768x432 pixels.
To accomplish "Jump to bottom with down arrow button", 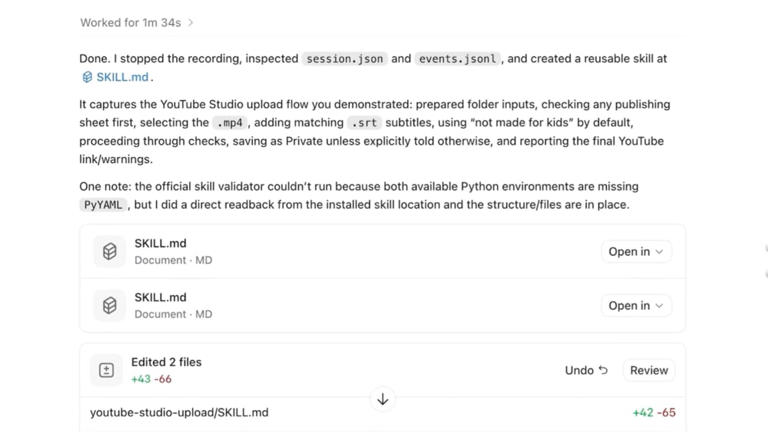I will 383,399.
